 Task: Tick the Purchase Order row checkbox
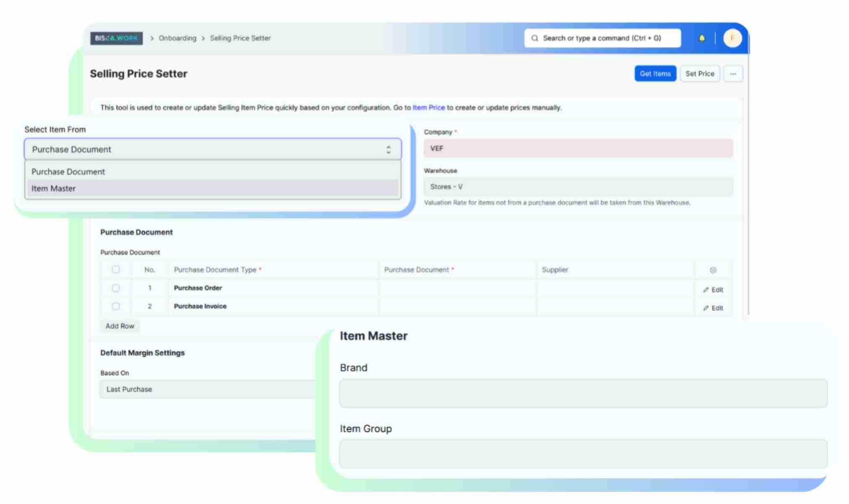click(116, 288)
